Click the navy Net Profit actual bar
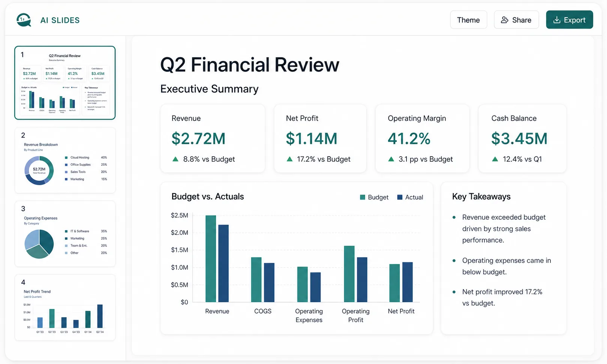607x364 pixels. click(x=408, y=282)
